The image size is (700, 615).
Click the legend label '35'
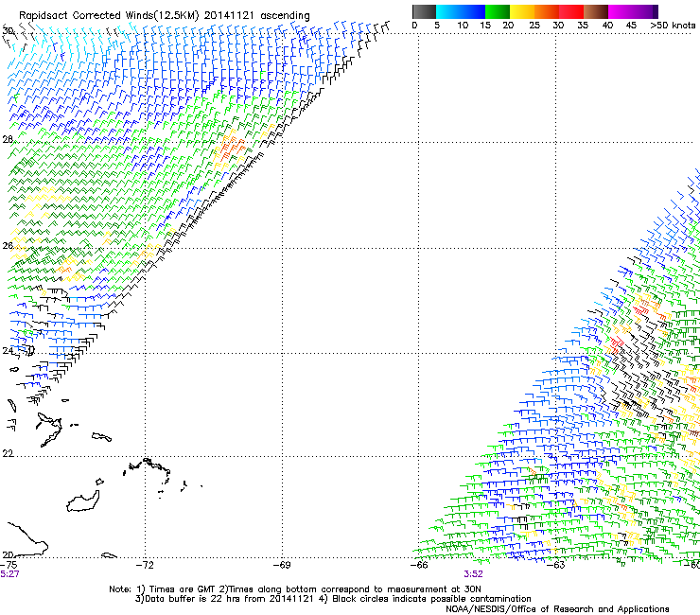[583, 26]
